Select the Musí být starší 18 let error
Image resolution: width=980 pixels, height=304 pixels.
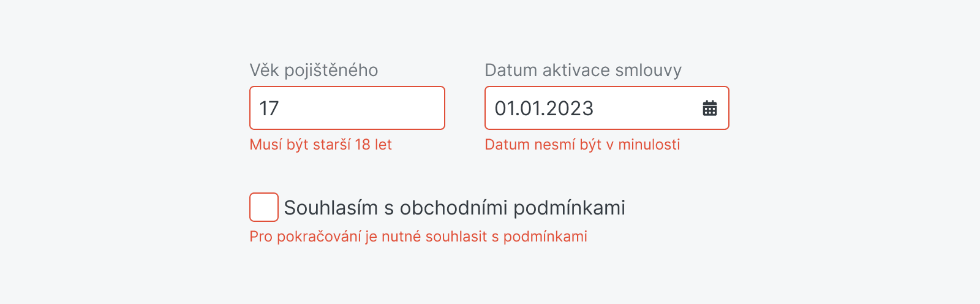point(320,145)
